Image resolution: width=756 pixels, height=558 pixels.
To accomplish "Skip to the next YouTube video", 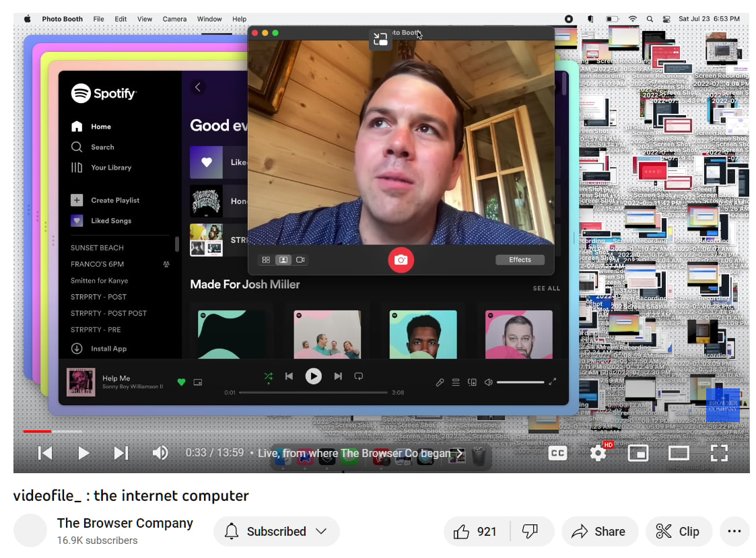I will coord(121,453).
